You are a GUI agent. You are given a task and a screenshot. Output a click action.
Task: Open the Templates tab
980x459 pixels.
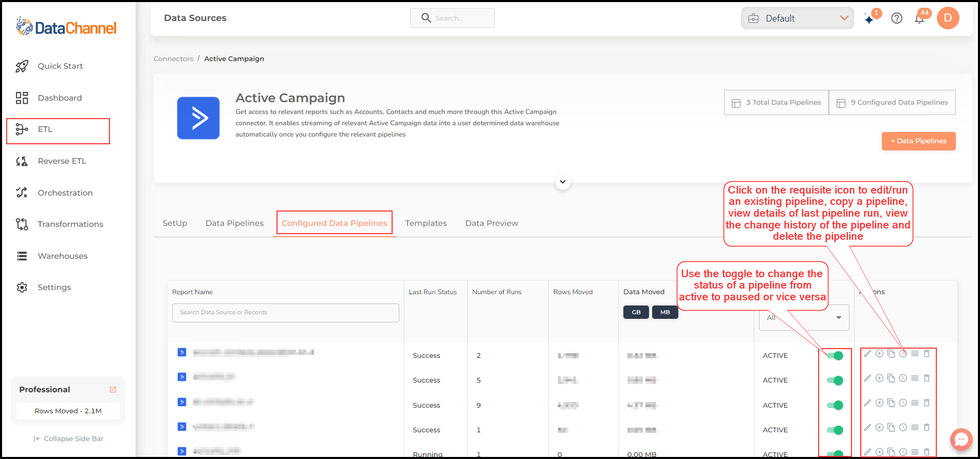(426, 223)
